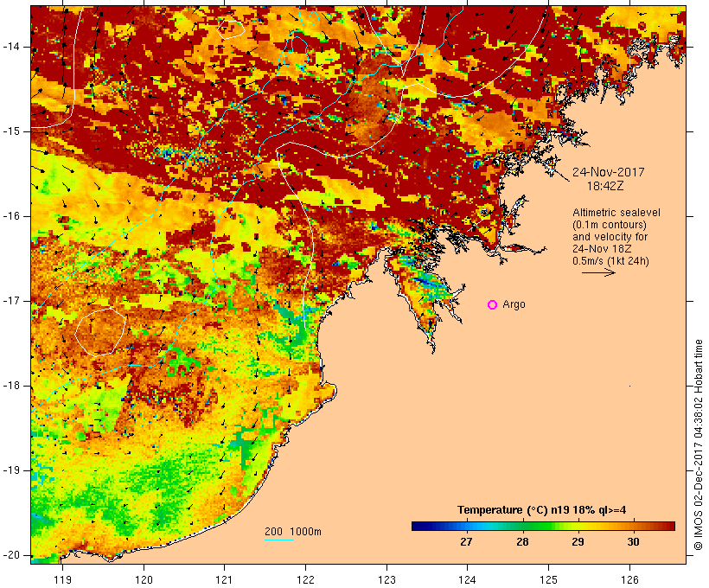Click the IMOS copyright timestamp text

coord(699,445)
